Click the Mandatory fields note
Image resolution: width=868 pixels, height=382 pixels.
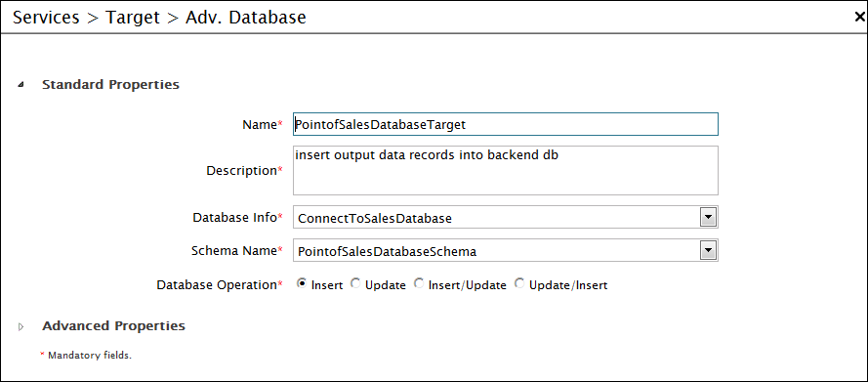86,356
